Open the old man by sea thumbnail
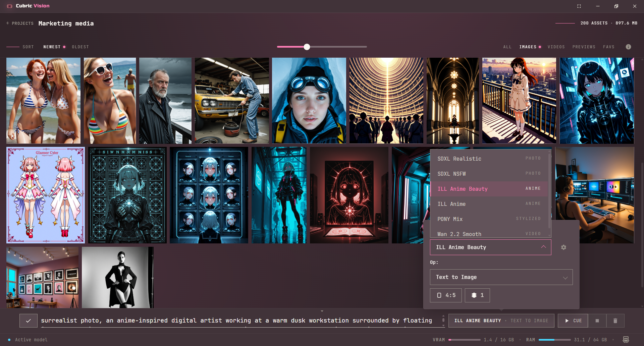This screenshot has width=644, height=346. [x=165, y=101]
